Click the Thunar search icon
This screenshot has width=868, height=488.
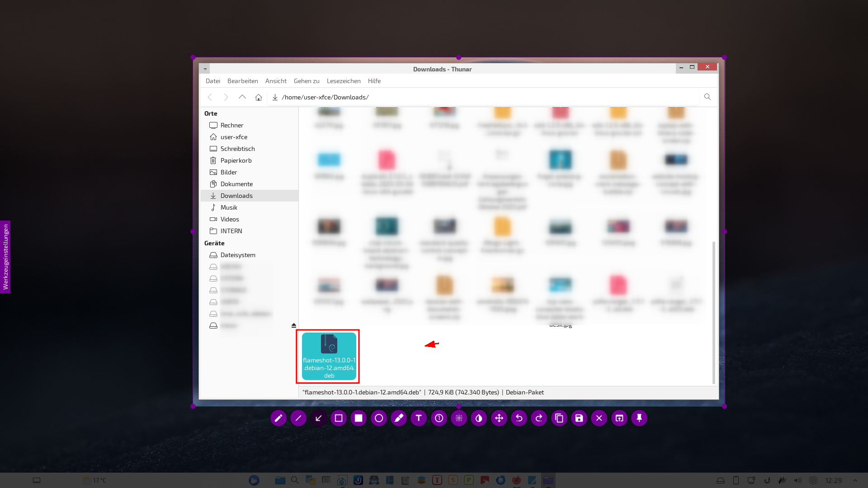(708, 97)
